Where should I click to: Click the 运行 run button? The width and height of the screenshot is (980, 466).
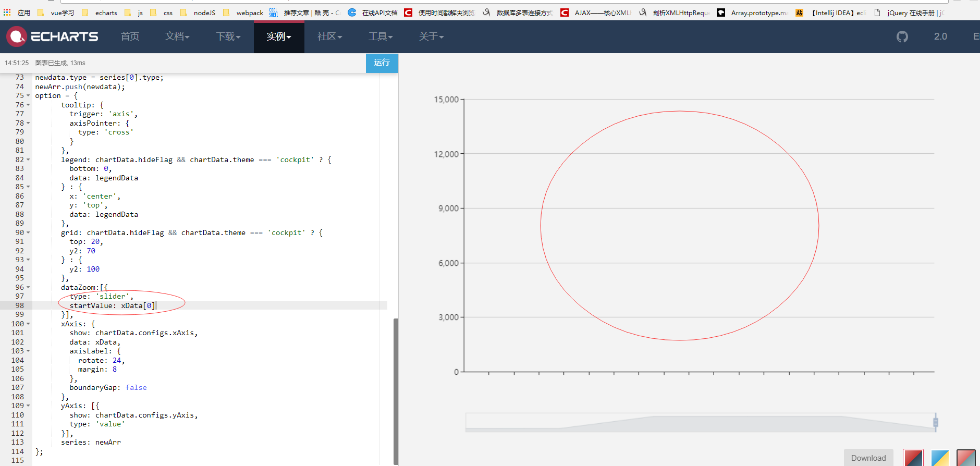click(x=382, y=63)
